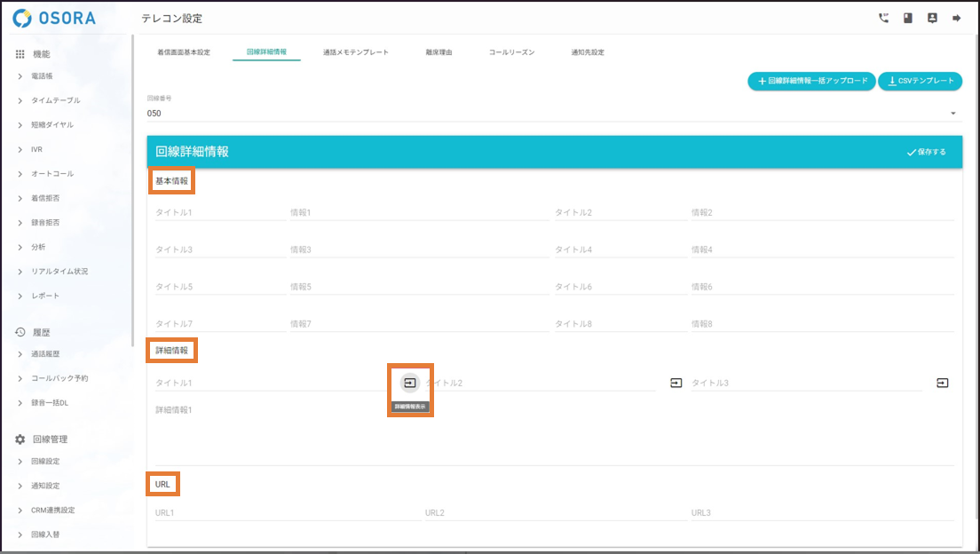This screenshot has width=980, height=554.
Task: Click the OSORA logo
Action: click(x=55, y=18)
